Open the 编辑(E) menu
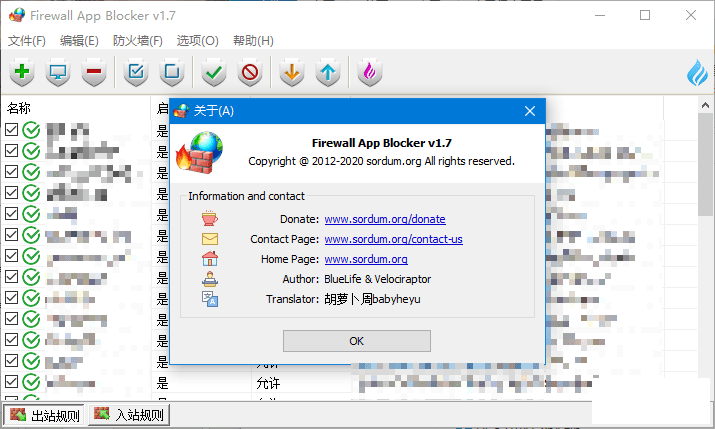Image resolution: width=715 pixels, height=429 pixels. coord(79,41)
